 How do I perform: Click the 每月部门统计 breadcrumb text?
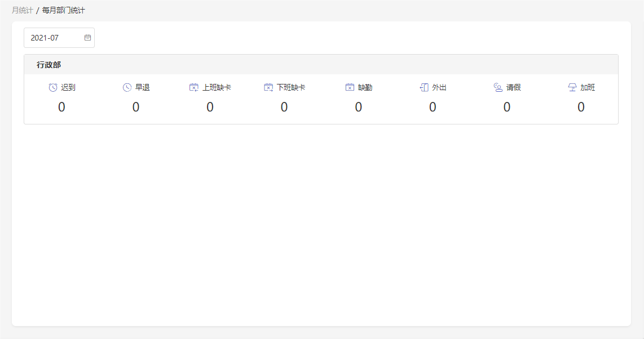(63, 10)
